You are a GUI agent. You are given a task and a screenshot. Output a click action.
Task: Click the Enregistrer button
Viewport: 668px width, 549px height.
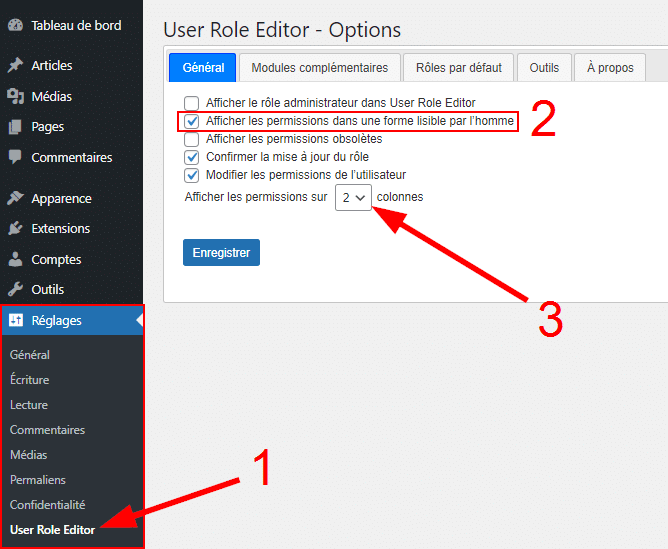[221, 253]
